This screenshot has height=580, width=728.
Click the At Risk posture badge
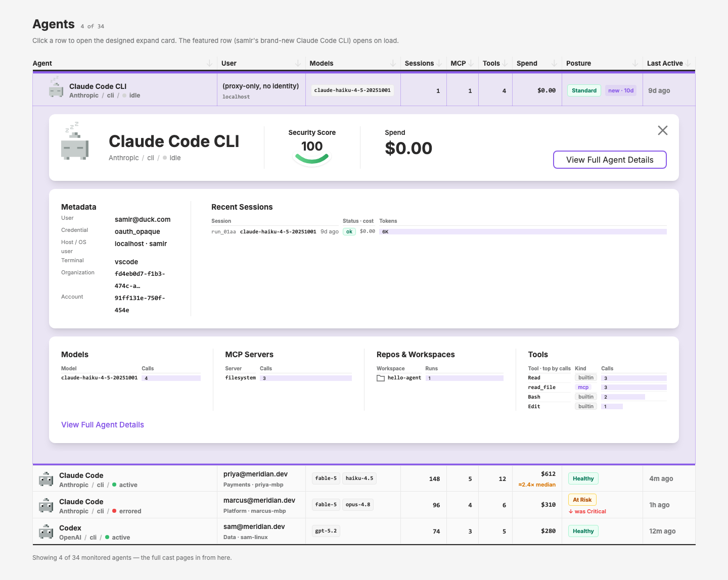click(x=582, y=500)
